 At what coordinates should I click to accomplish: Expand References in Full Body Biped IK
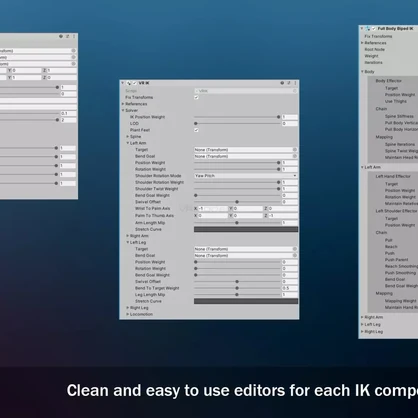click(362, 43)
